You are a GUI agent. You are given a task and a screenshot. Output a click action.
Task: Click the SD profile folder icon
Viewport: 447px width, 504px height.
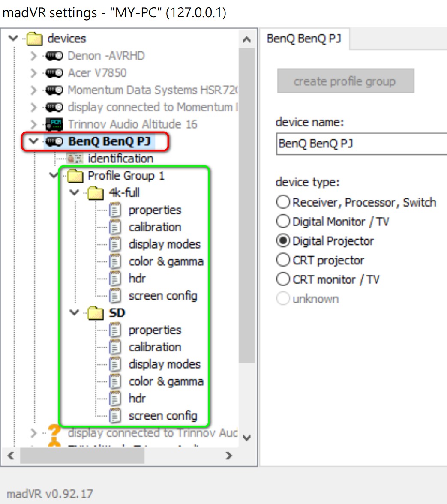click(96, 313)
